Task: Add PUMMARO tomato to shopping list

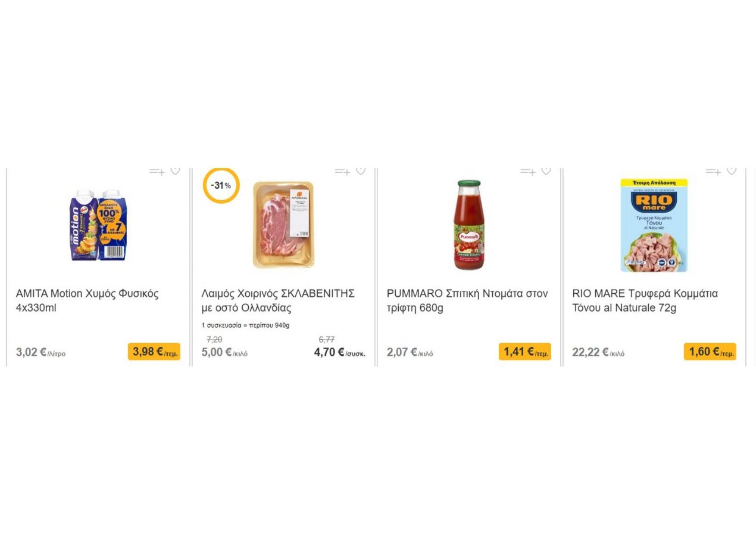Action: 528,171
